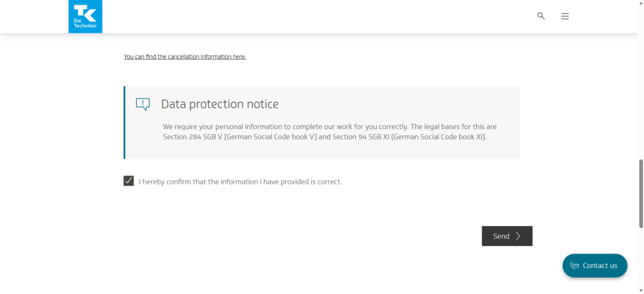Open the hamburger navigation menu

coord(565,16)
